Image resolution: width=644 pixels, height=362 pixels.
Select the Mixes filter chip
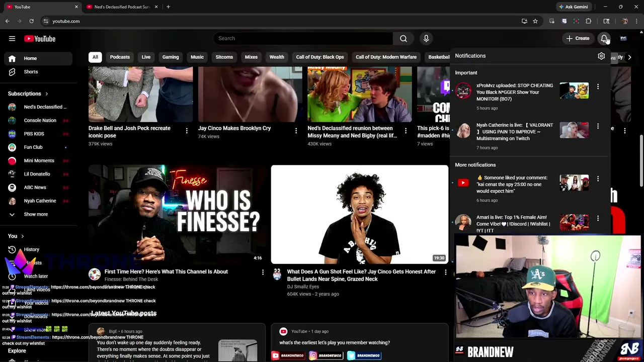click(x=251, y=57)
